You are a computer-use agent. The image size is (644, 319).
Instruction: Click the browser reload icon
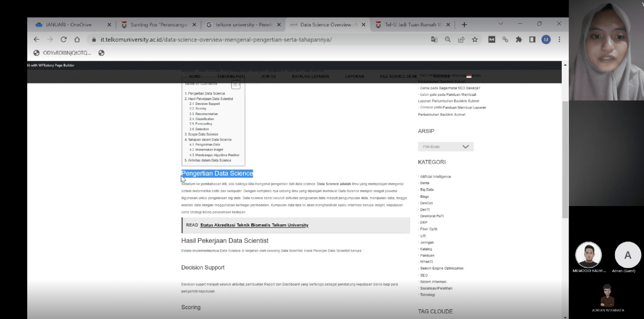[64, 39]
